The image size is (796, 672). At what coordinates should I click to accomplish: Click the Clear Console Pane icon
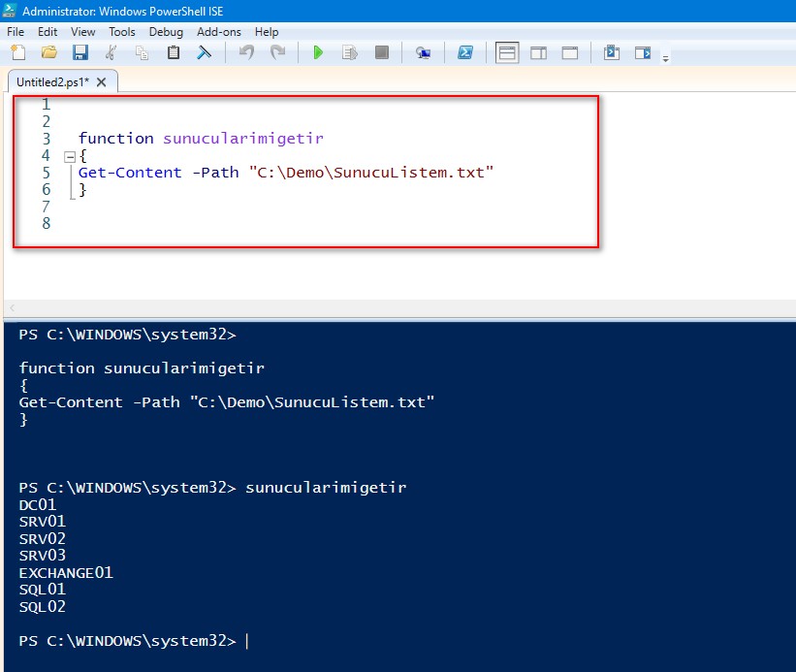(204, 53)
